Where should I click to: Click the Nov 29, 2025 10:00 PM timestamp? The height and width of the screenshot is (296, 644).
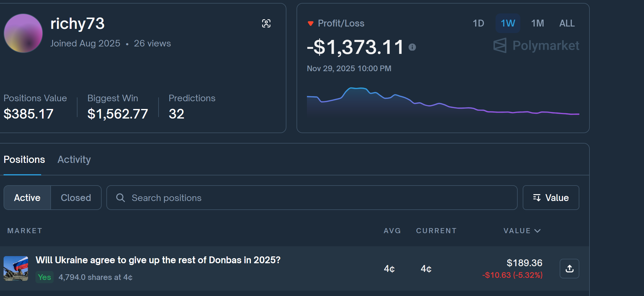pos(349,68)
